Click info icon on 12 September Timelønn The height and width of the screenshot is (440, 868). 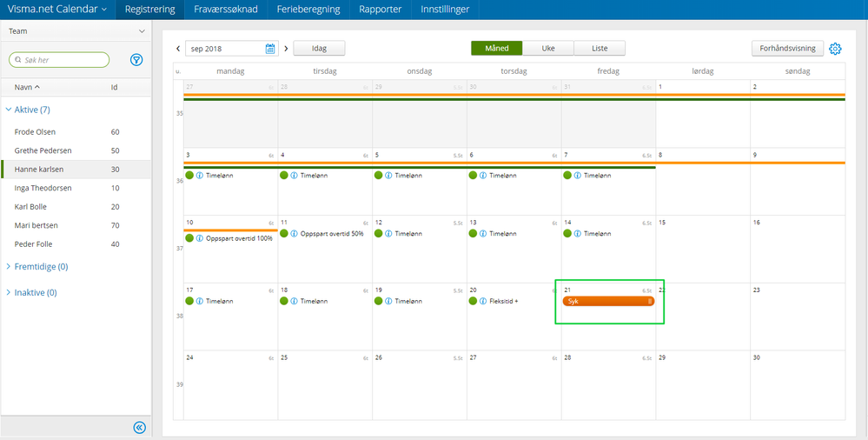(x=388, y=233)
